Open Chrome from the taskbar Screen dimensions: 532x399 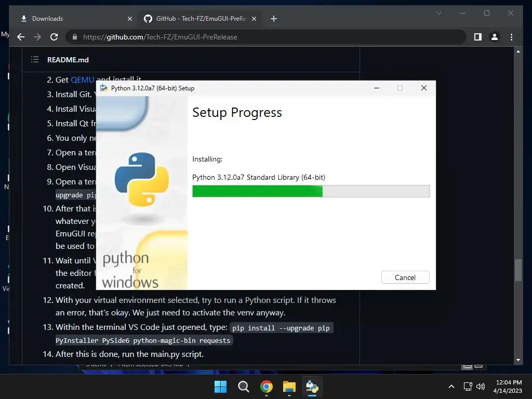click(x=267, y=387)
